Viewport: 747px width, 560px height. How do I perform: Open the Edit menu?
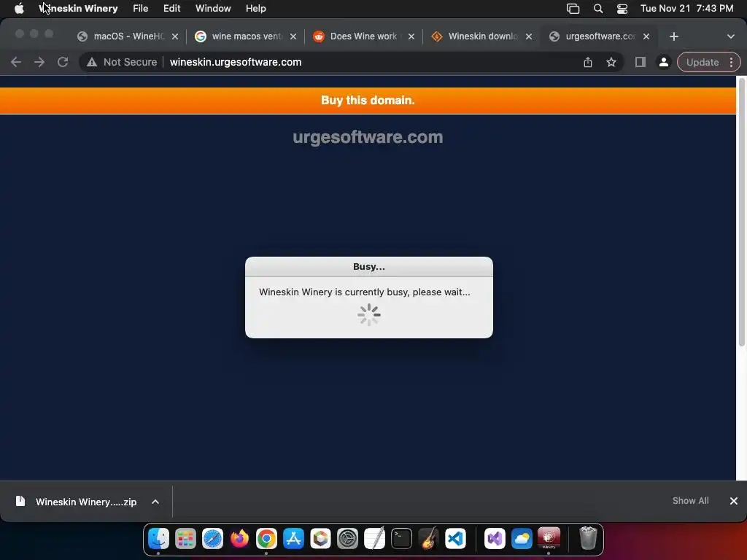(x=172, y=8)
